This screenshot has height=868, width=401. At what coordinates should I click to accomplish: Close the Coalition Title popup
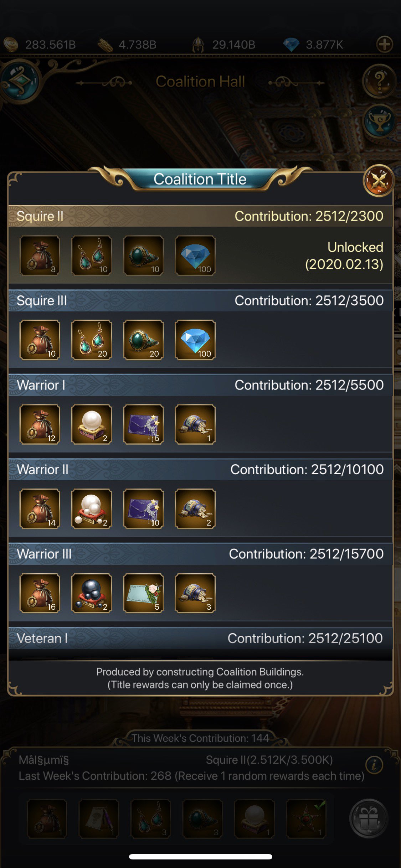click(x=379, y=181)
